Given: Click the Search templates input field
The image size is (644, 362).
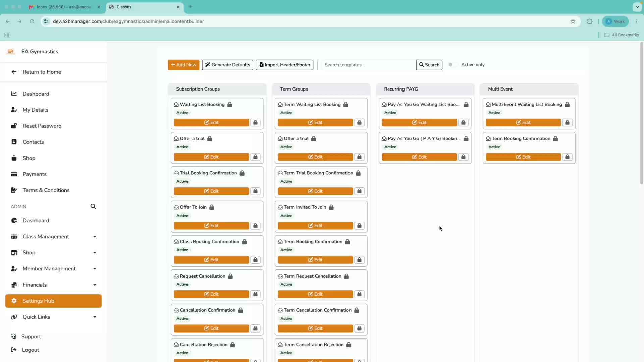Looking at the screenshot, I should pyautogui.click(x=369, y=65).
